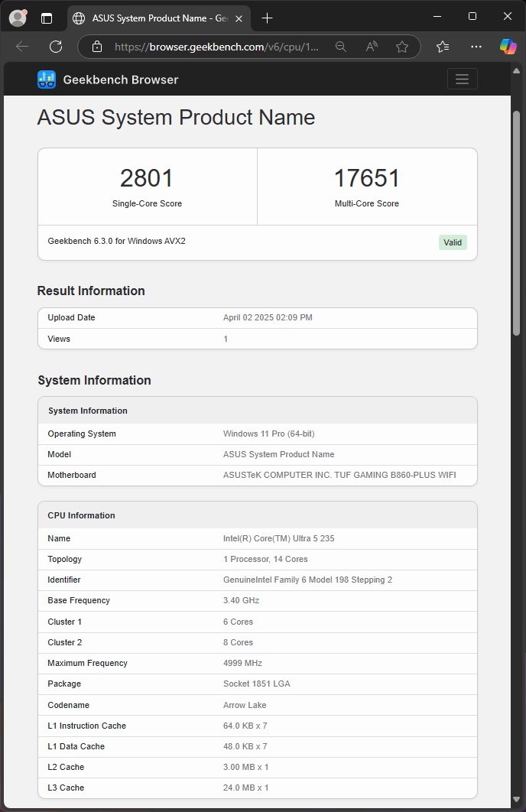Click the 24.0 MB x 1 L3 Cache value
Screen dimensions: 526x812
point(246,788)
